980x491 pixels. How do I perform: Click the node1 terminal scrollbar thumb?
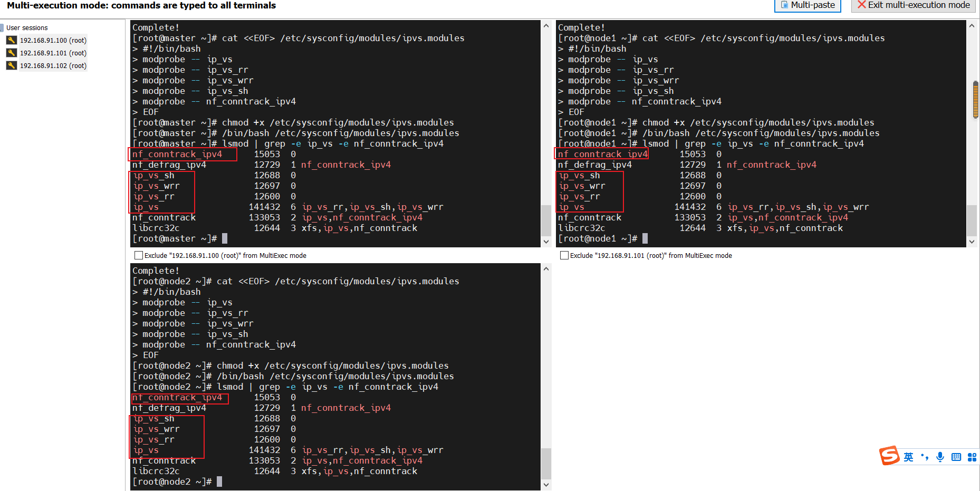[972, 220]
